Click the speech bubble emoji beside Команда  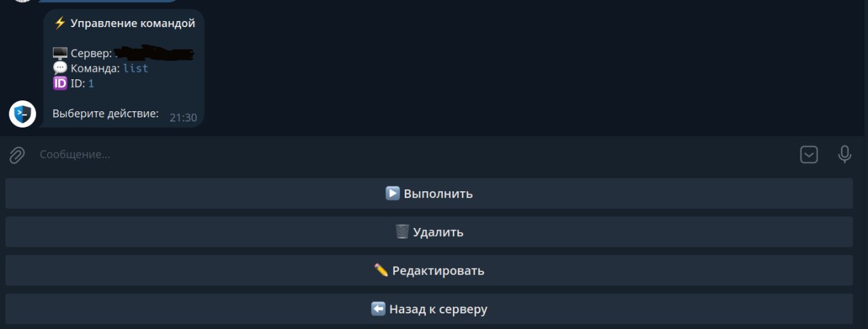pos(60,68)
